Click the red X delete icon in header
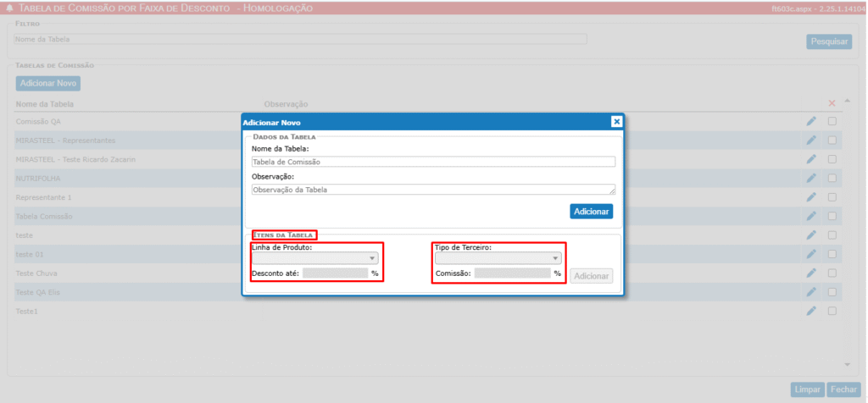The width and height of the screenshot is (868, 403). click(x=832, y=103)
